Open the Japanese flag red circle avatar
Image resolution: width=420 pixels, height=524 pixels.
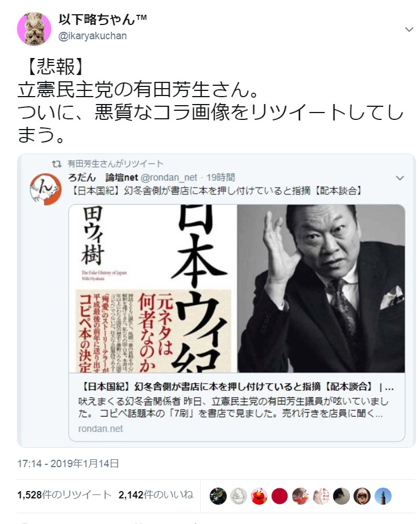(x=279, y=496)
